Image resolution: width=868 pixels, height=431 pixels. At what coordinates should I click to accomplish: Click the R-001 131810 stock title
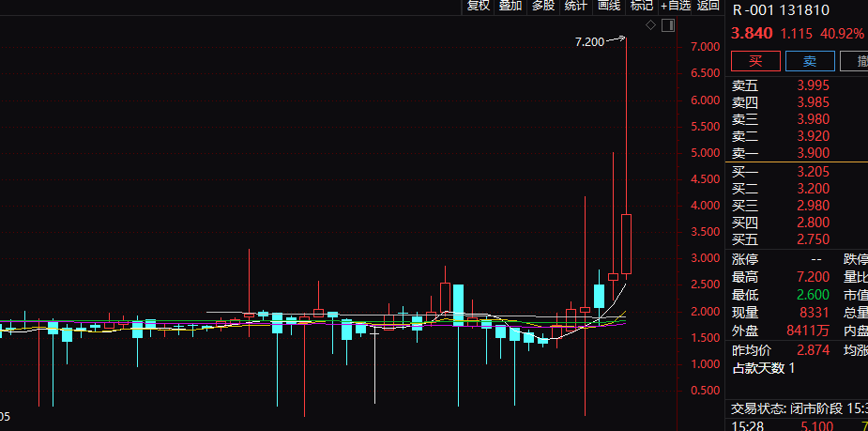(x=782, y=11)
